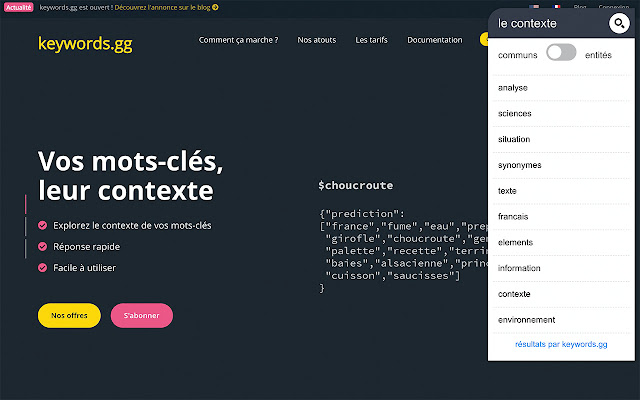
Task: Open the 'Documentation' menu item
Action: tap(435, 40)
